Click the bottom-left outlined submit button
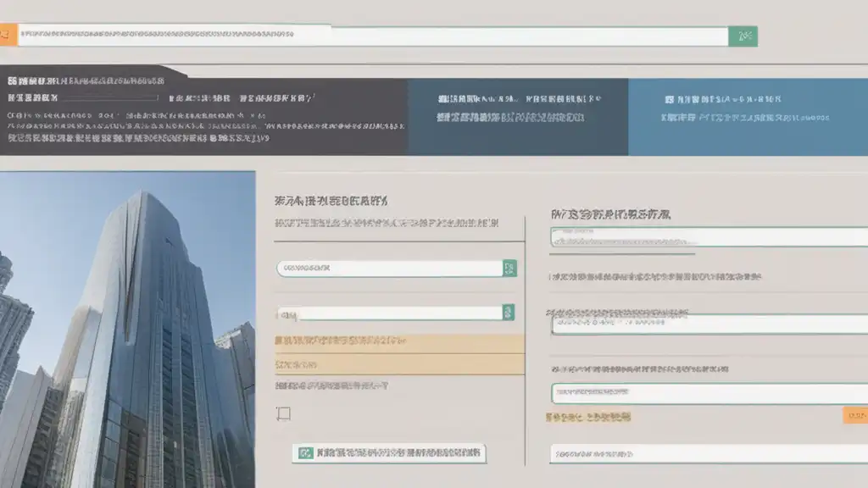The width and height of the screenshot is (868, 488). [390, 453]
